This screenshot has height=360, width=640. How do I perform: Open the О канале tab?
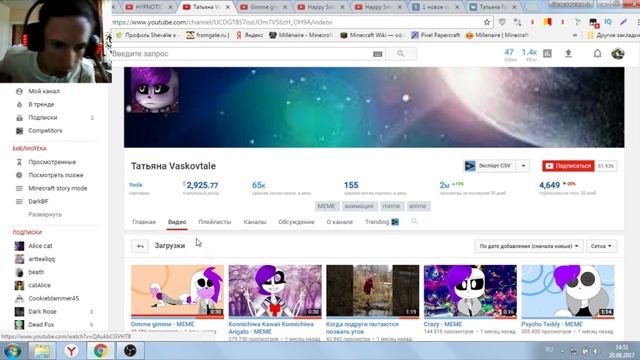[340, 222]
